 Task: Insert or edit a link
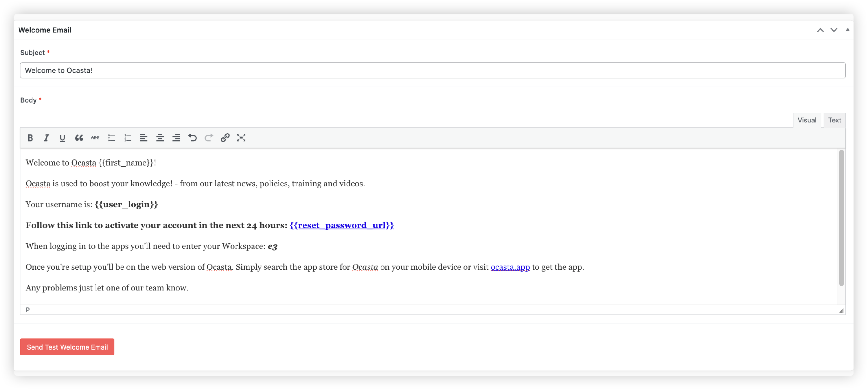point(225,137)
